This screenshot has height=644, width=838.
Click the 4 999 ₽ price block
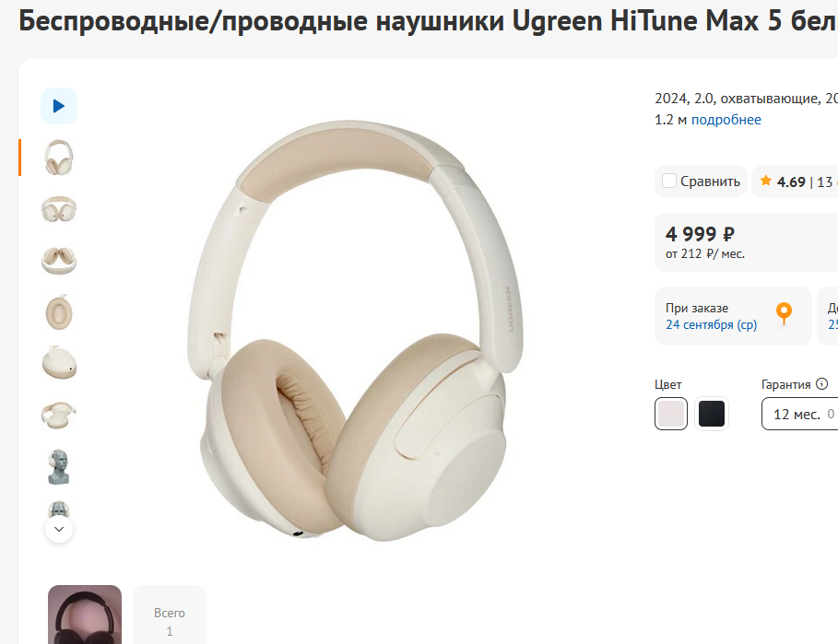pyautogui.click(x=746, y=242)
